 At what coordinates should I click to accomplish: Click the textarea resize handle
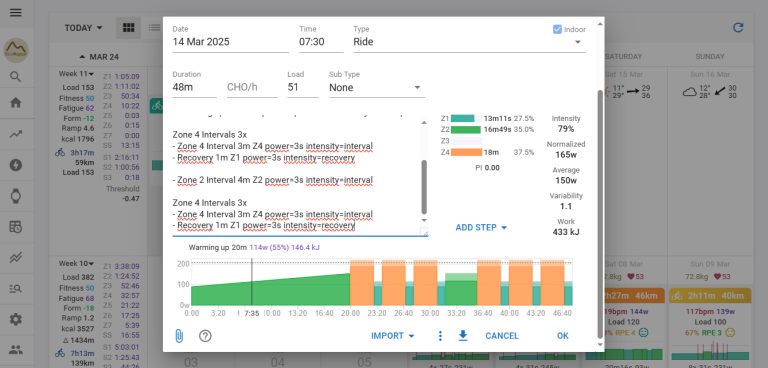pos(424,233)
